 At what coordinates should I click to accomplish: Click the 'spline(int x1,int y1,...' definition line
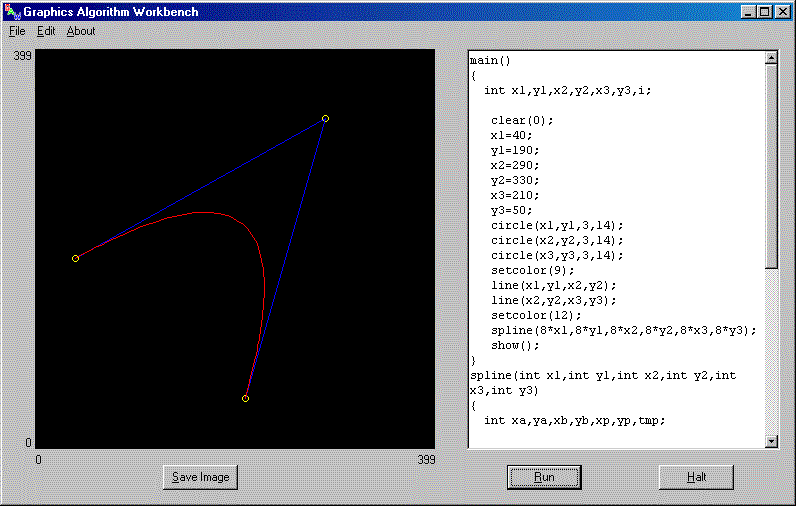[x=603, y=383]
